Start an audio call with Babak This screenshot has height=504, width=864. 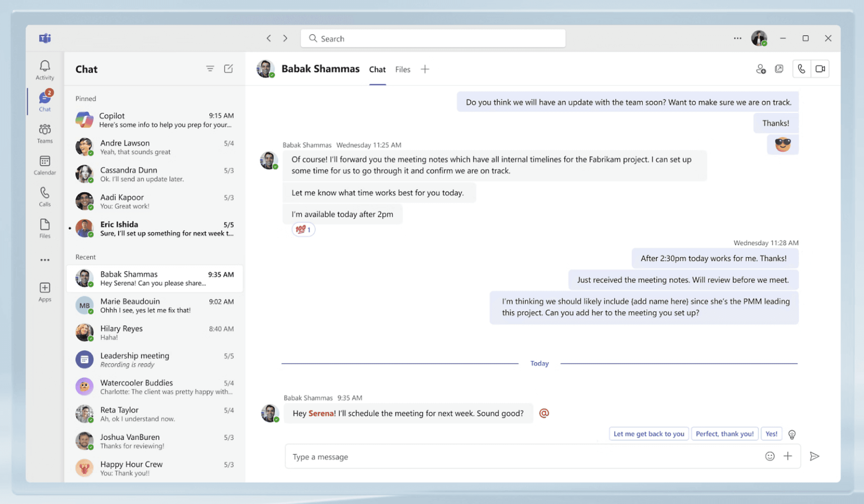click(801, 69)
